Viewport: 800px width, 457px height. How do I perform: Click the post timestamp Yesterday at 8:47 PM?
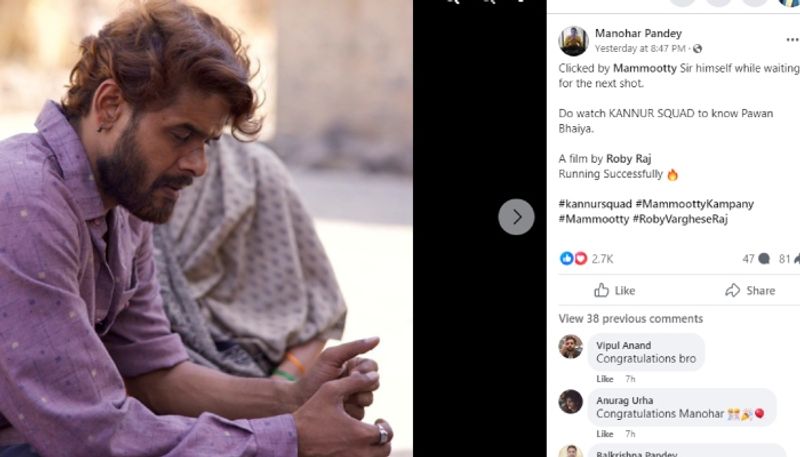[640, 48]
